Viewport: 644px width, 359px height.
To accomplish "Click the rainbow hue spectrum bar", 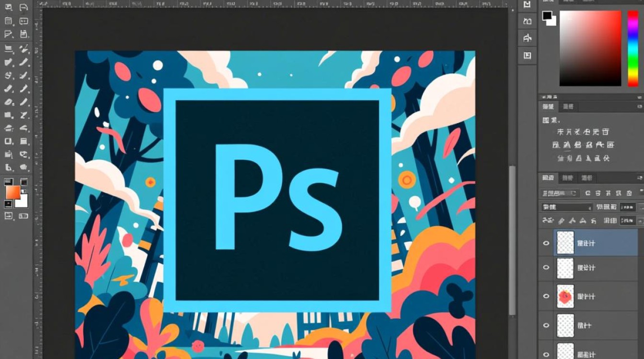I will click(633, 48).
